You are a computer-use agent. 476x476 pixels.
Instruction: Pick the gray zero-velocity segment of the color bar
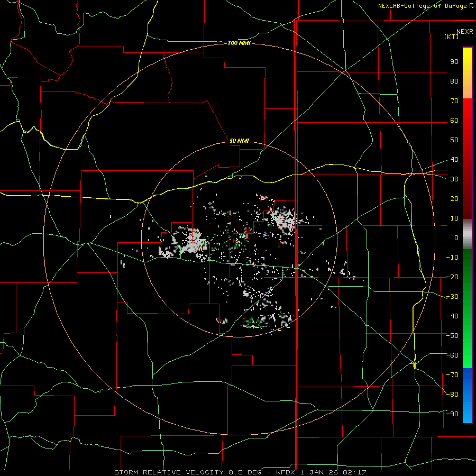tap(467, 234)
